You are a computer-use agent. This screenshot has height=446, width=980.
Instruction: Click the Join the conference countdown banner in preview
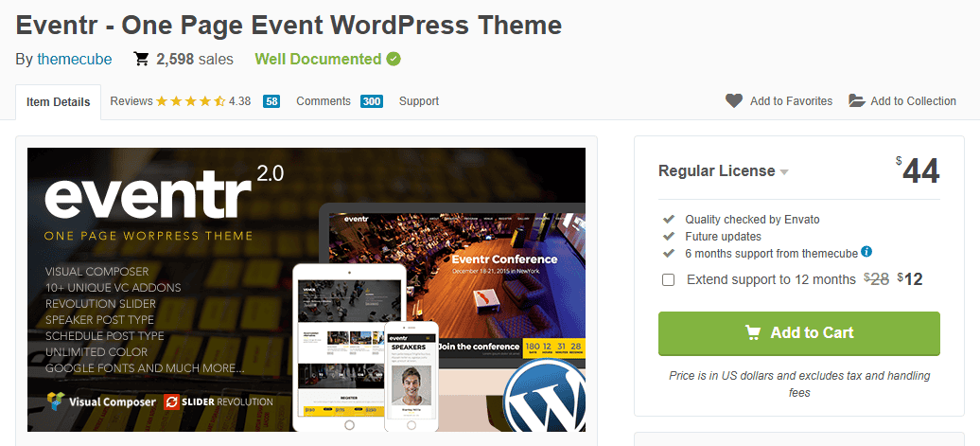click(513, 348)
